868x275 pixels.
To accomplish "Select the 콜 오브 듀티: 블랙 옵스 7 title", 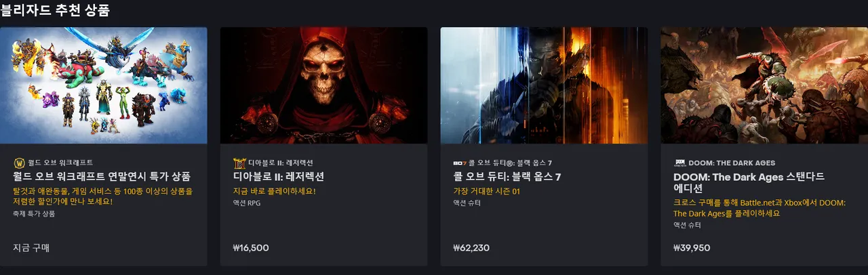I will pos(507,177).
